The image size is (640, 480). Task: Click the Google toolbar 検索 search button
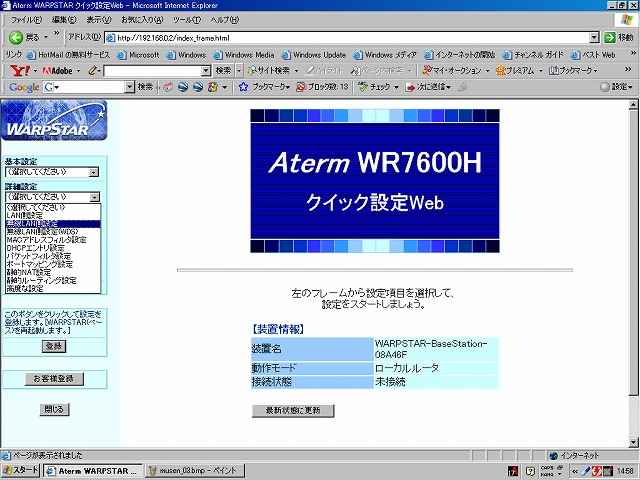tap(145, 87)
